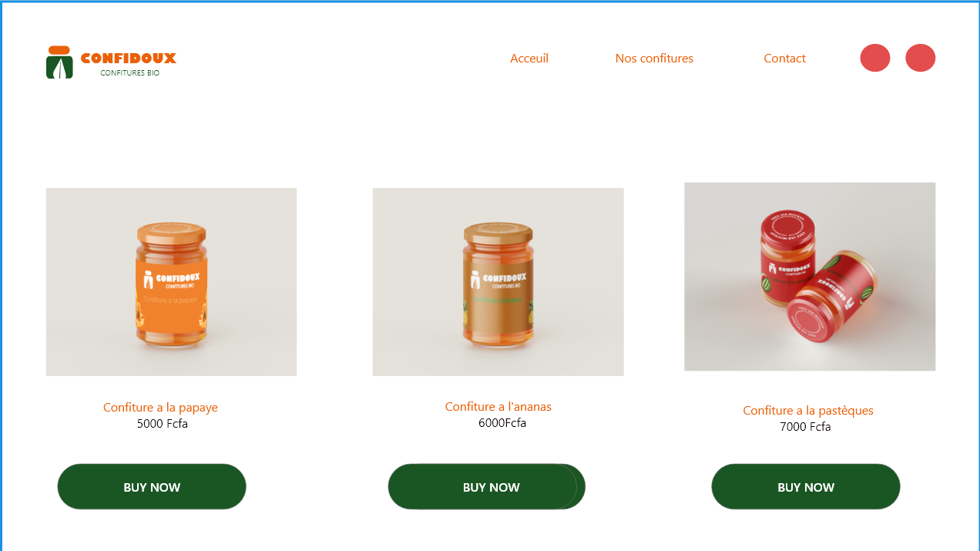
Task: Click the 7000 Fcfa price
Action: coord(805,427)
